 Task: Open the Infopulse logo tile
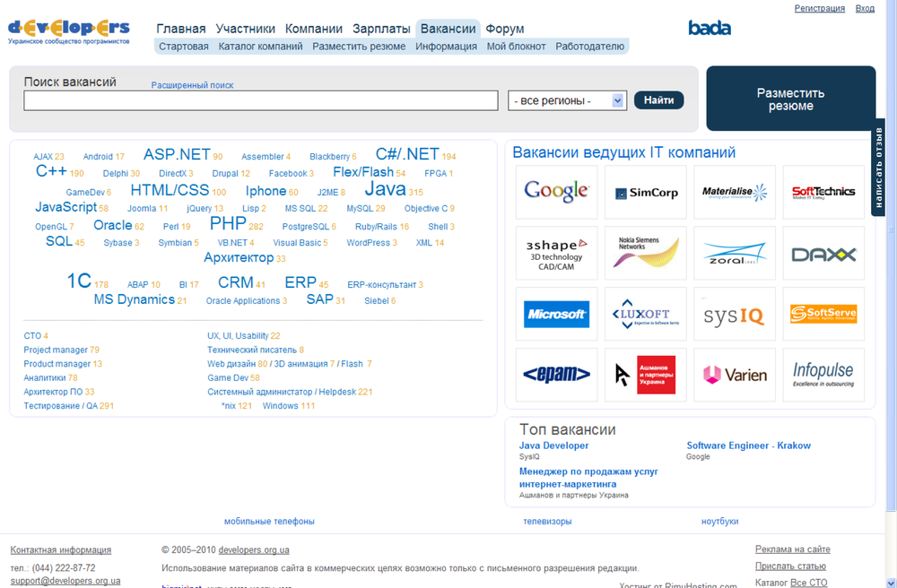823,375
